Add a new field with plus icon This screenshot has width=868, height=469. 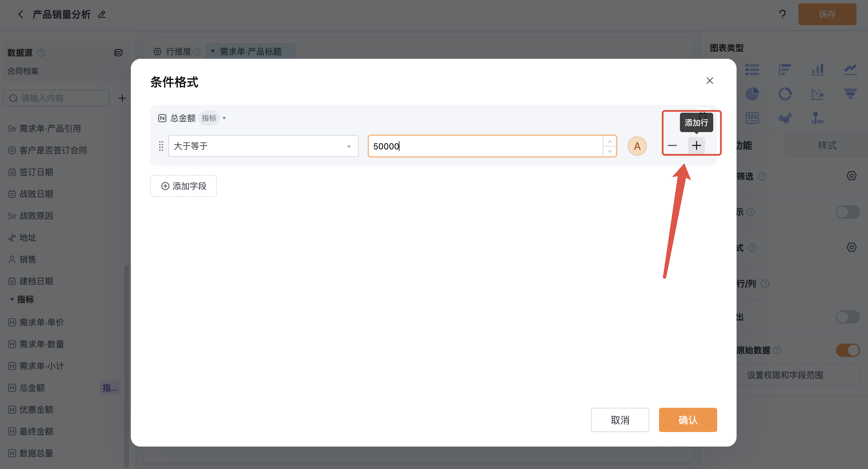pos(122,98)
